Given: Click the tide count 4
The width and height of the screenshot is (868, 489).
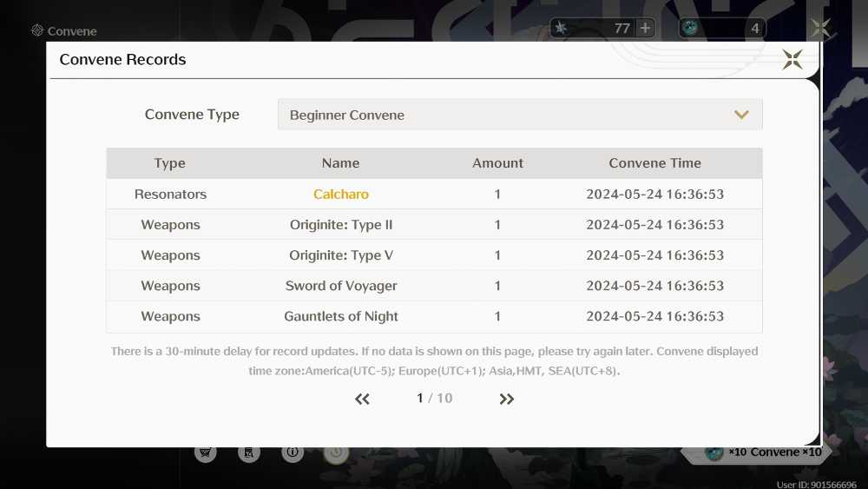Looking at the screenshot, I should point(755,29).
